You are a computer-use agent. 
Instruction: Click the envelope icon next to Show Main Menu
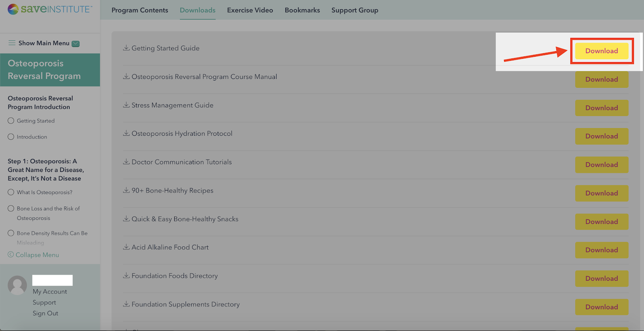tap(76, 43)
